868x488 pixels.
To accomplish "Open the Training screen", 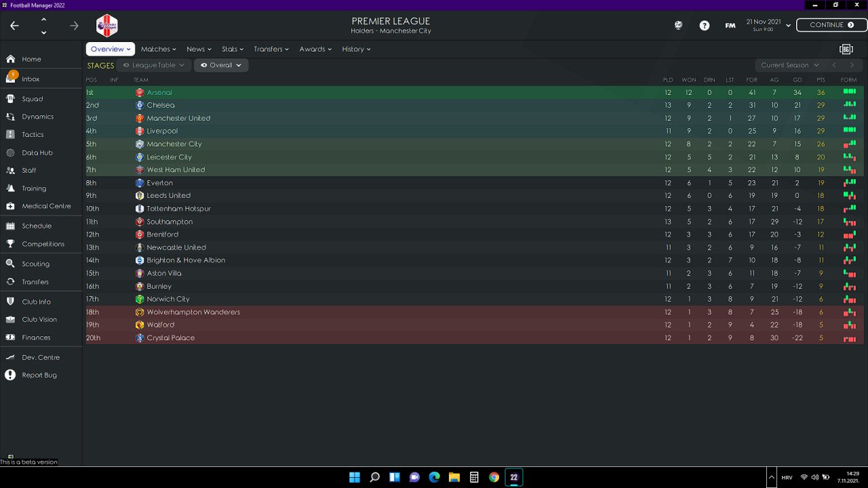I will (34, 188).
